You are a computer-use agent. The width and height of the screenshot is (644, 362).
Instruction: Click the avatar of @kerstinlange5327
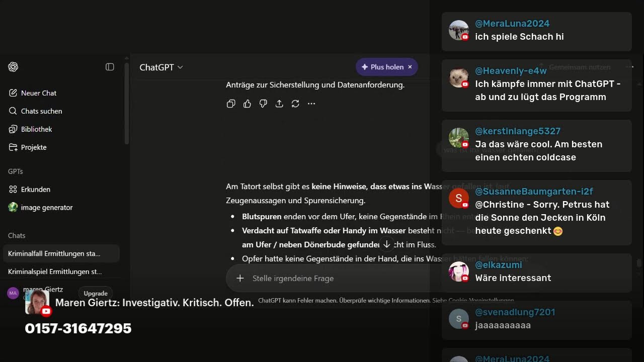459,138
